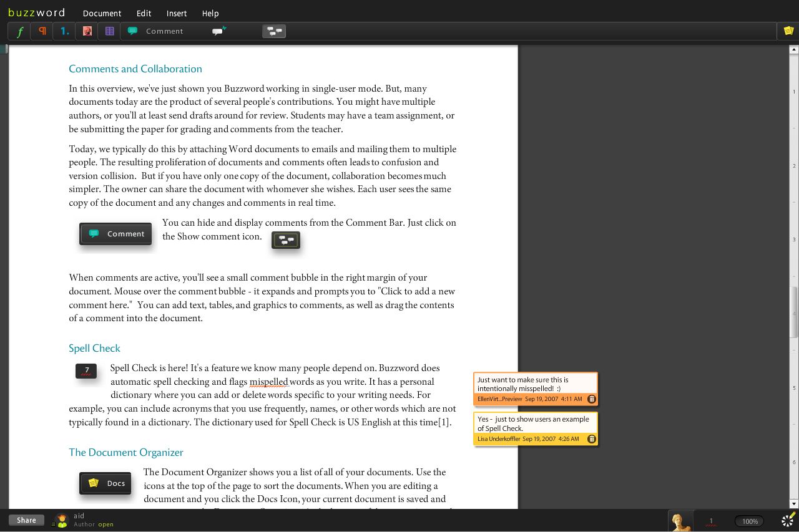799x532 pixels.
Task: Click the Add new comment icon
Action: pyautogui.click(x=218, y=31)
